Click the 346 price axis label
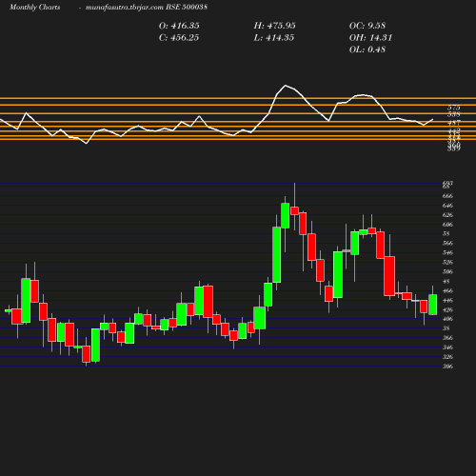 tap(447, 347)
